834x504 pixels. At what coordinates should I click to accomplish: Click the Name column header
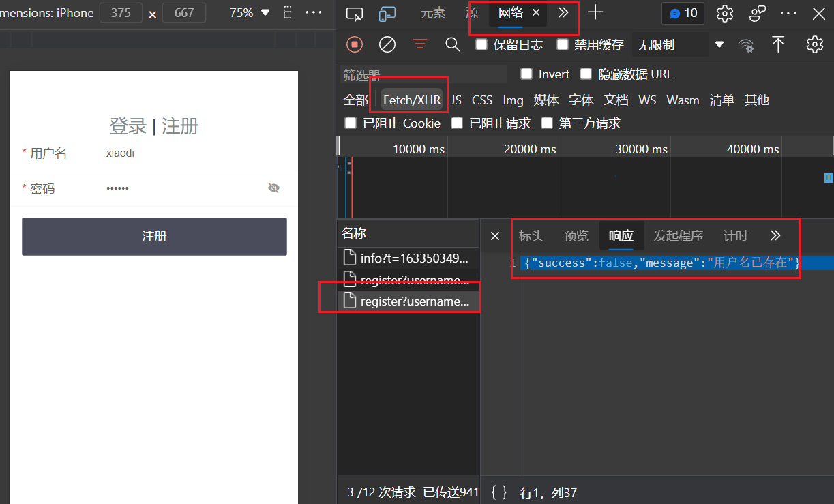point(408,233)
